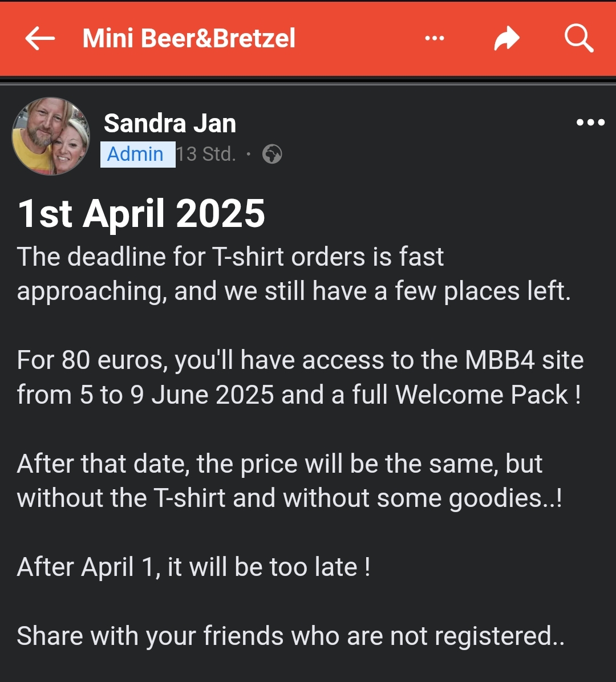
Task: Tap the "For 80 euros" text line
Action: (300, 360)
